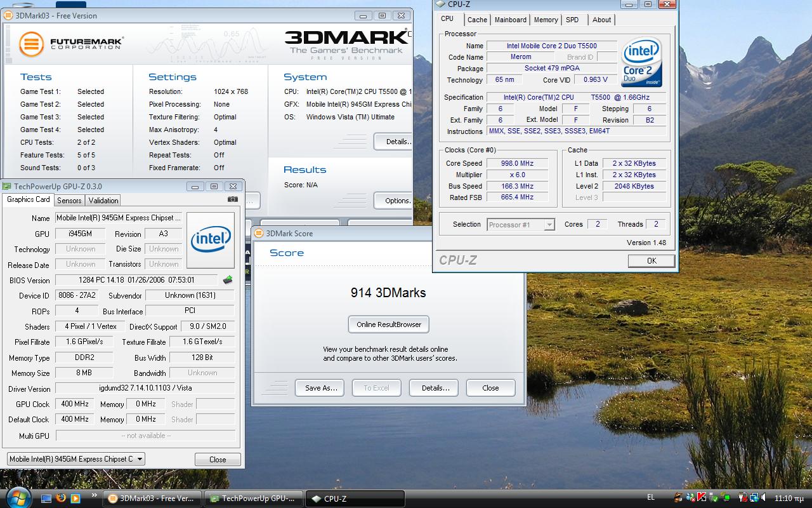Image resolution: width=812 pixels, height=508 pixels.
Task: Click Save As... in 3DMark Score
Action: coord(320,388)
